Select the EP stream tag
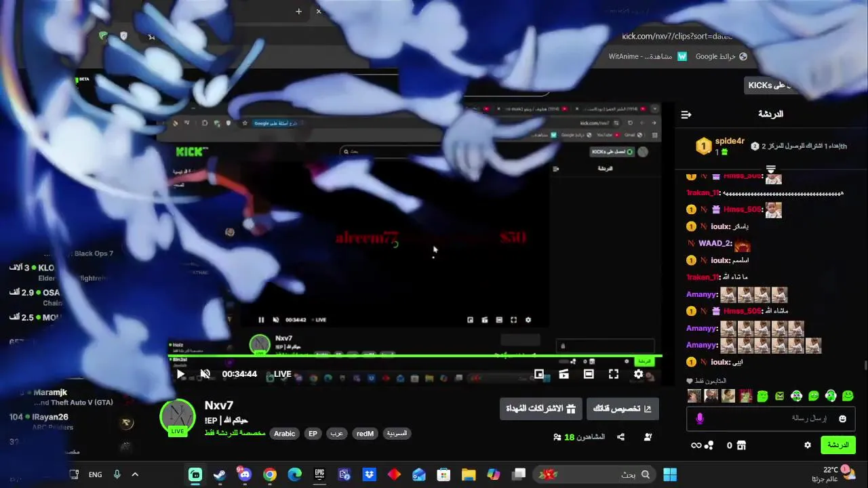Image resolution: width=868 pixels, height=488 pixels. (313, 434)
